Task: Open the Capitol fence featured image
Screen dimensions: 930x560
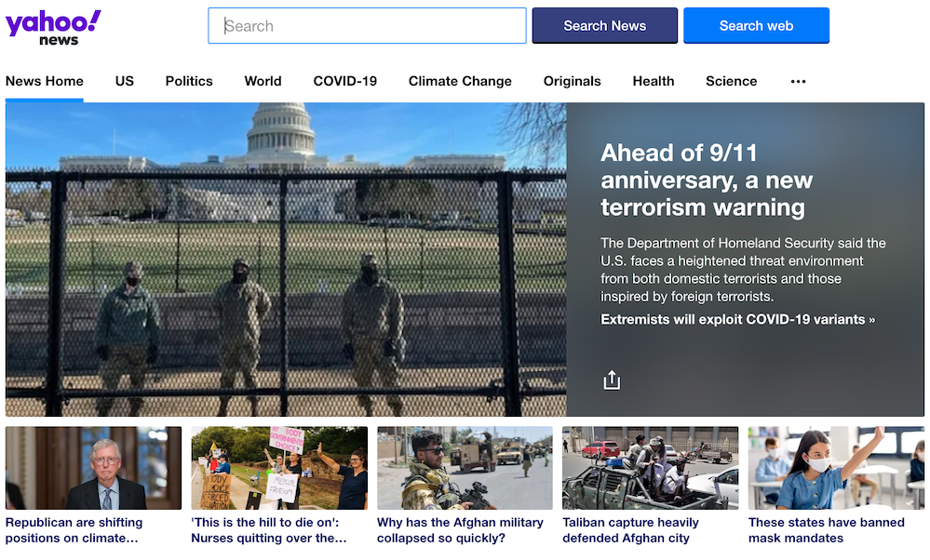Action: pyautogui.click(x=286, y=260)
